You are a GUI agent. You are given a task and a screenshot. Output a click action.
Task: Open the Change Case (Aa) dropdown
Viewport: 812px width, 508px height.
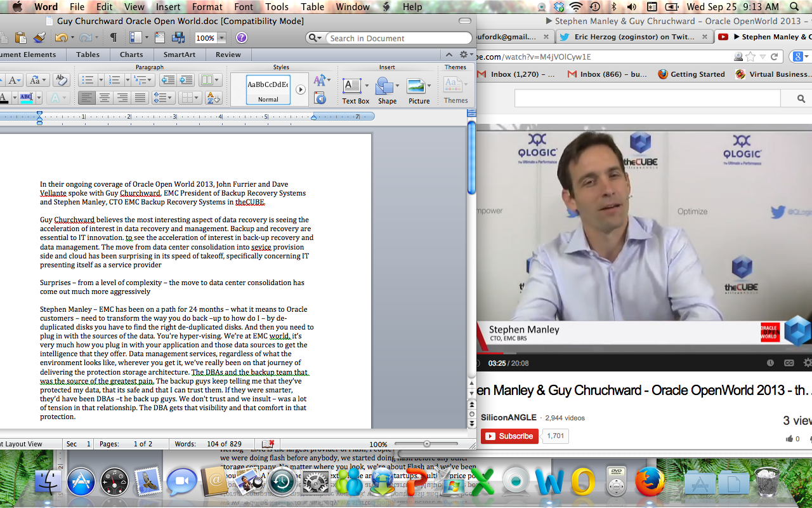(x=37, y=80)
